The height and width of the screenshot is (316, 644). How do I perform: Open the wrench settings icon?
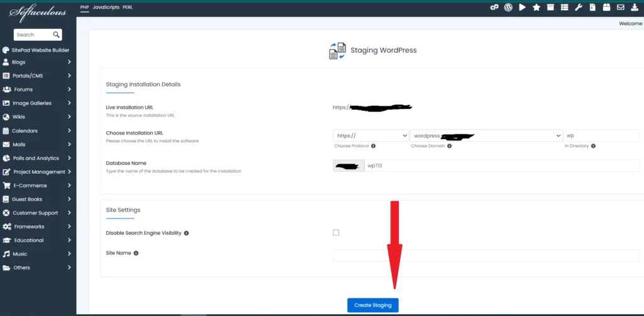(x=579, y=8)
